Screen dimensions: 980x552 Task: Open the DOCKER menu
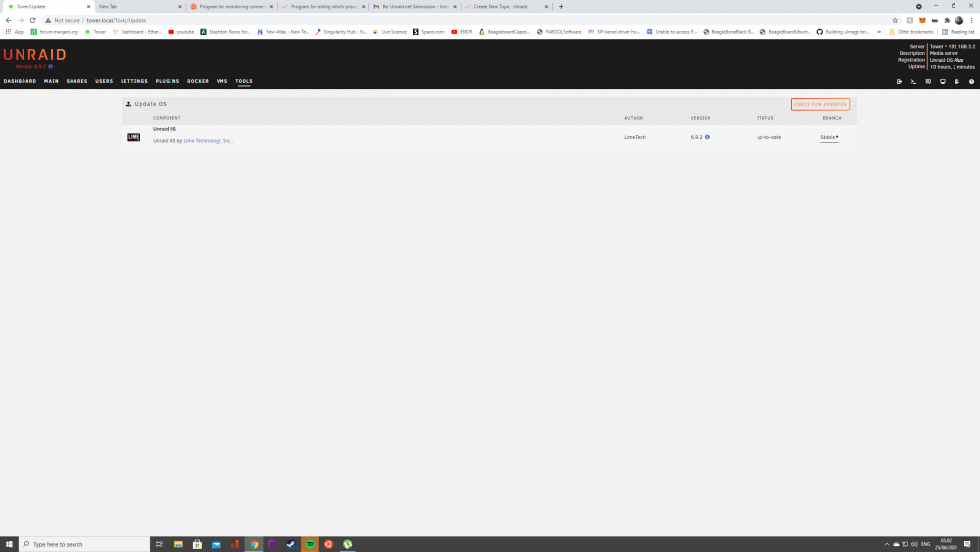[198, 82]
